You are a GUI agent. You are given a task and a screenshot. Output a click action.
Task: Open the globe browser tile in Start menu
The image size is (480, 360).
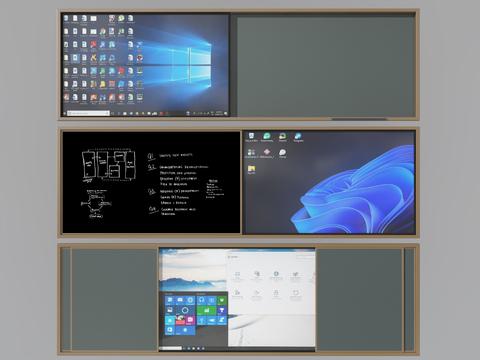pos(190,300)
